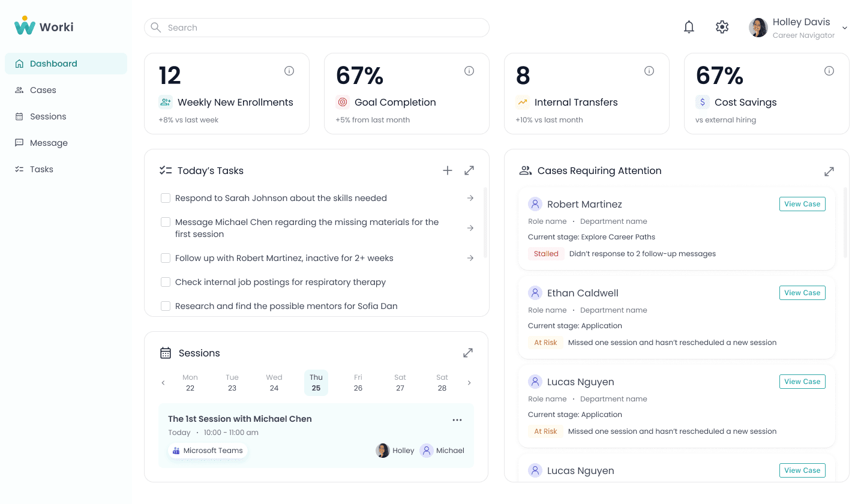Add a new task with plus icon
Viewport: 864px width, 504px height.
[448, 170]
